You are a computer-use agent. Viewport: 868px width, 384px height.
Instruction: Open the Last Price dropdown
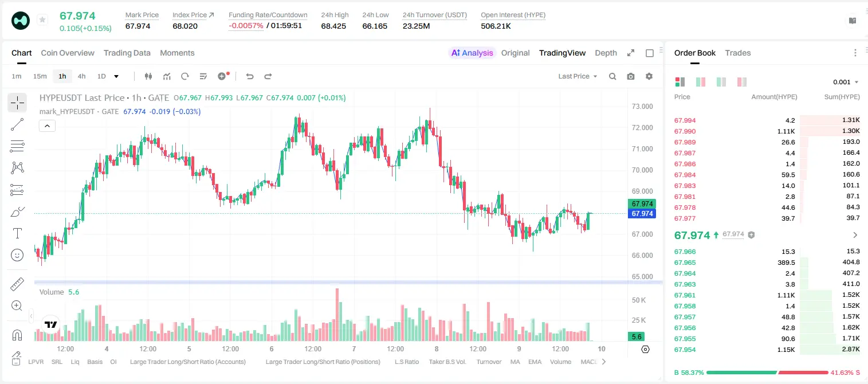(578, 76)
